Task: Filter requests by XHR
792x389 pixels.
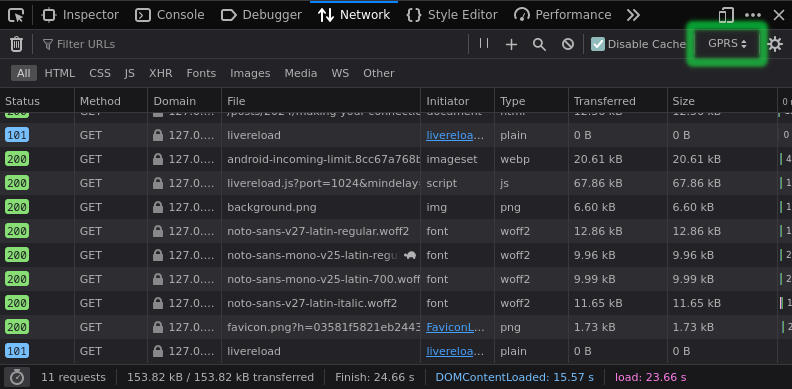Action: (x=161, y=73)
